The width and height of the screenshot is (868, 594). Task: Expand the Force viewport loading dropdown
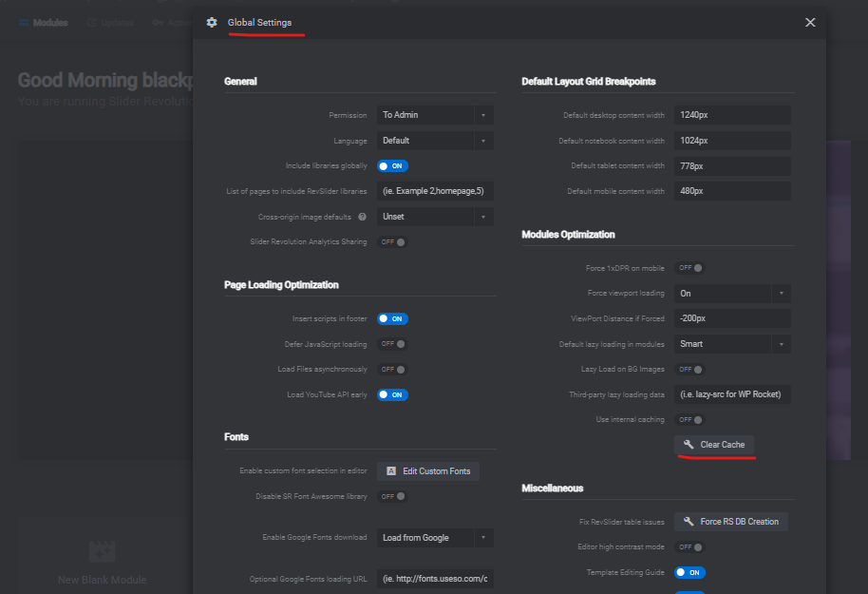coord(732,293)
